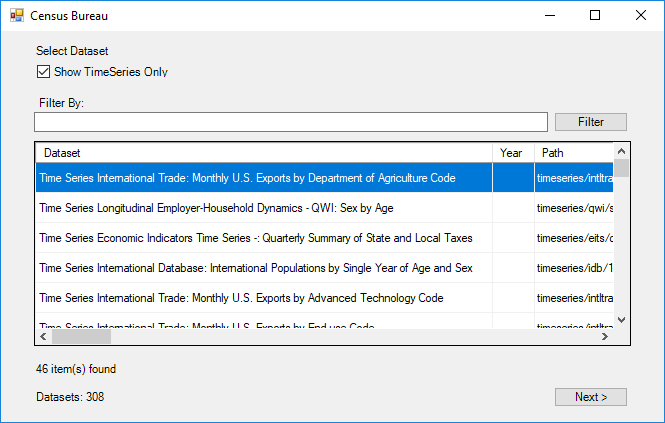Minimize the Census Bureau window
This screenshot has width=665, height=423.
(x=549, y=16)
